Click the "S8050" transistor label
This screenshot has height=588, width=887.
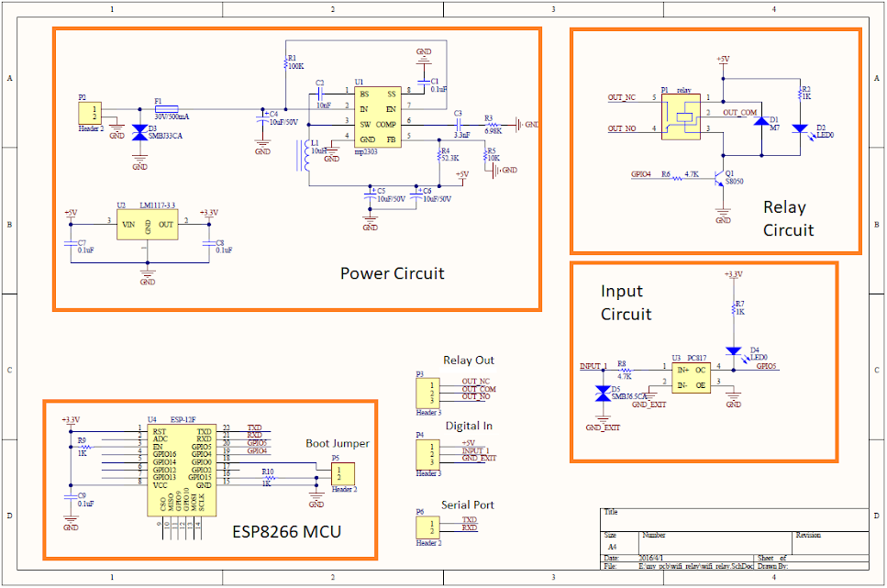[x=734, y=182]
